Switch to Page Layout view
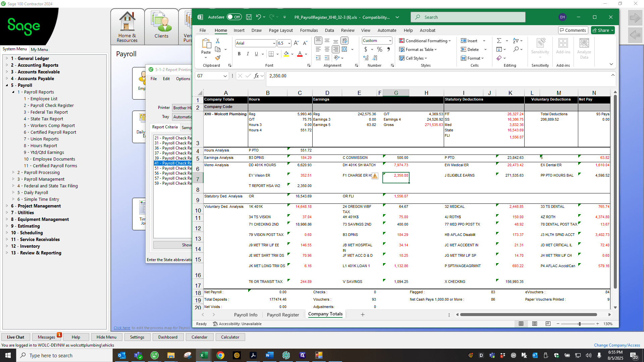The width and height of the screenshot is (644, 362). (x=535, y=324)
